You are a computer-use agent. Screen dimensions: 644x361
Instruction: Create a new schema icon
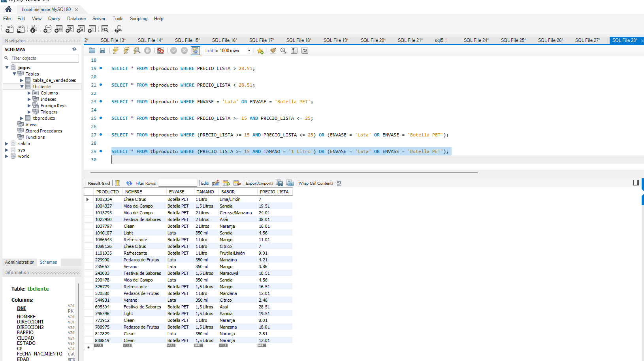pyautogui.click(x=47, y=29)
